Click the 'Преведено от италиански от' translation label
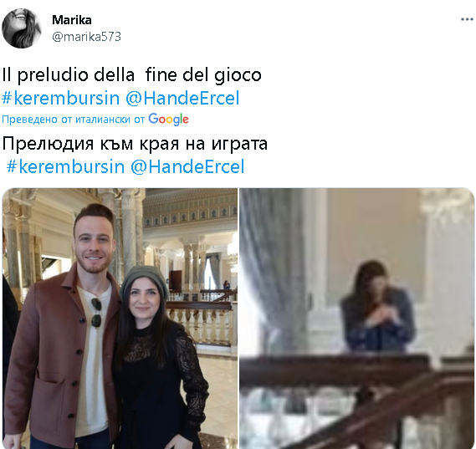The width and height of the screenshot is (476, 449). click(73, 120)
